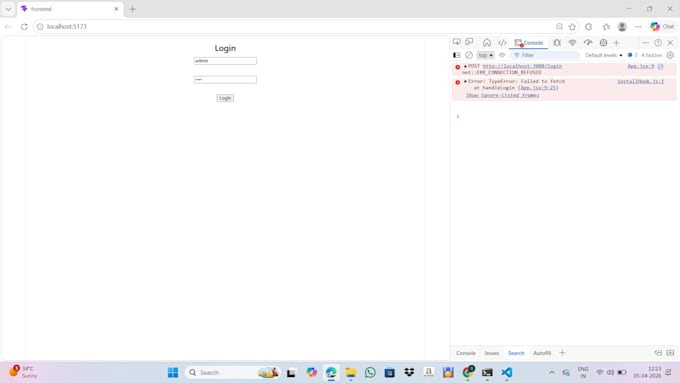
Task: Switch to bottom drawer Issues tab
Action: [x=491, y=353]
